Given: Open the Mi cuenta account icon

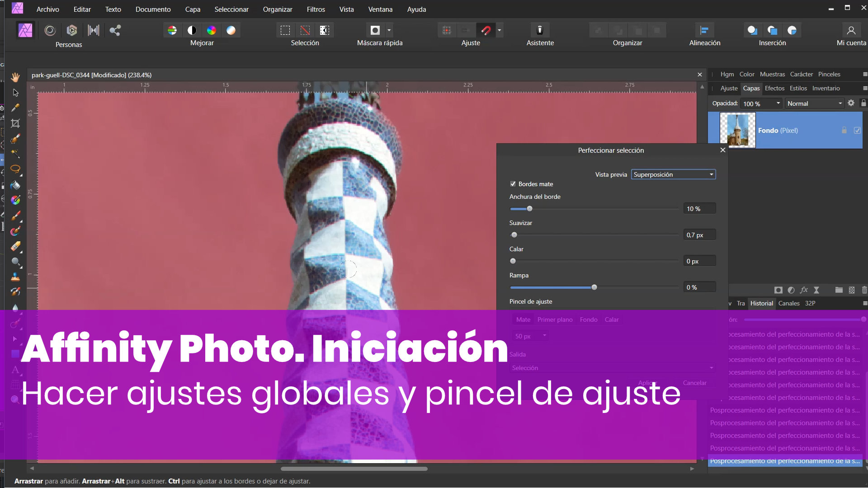Looking at the screenshot, I should 851,30.
